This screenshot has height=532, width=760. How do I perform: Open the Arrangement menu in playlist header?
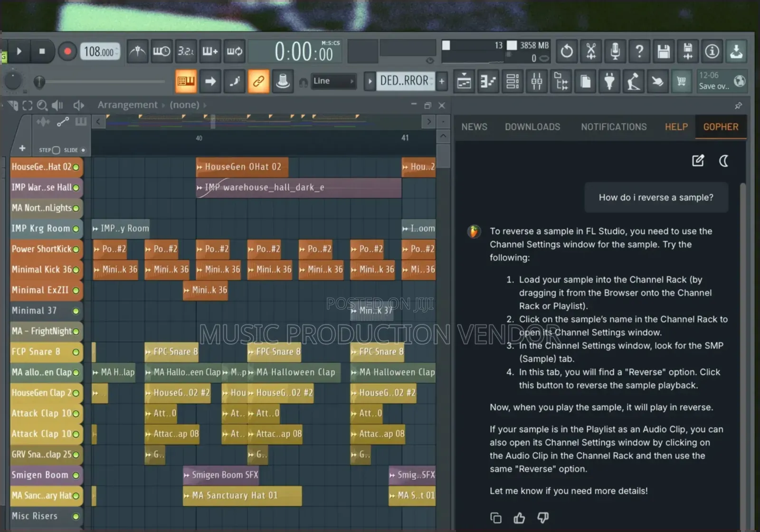coord(127,105)
